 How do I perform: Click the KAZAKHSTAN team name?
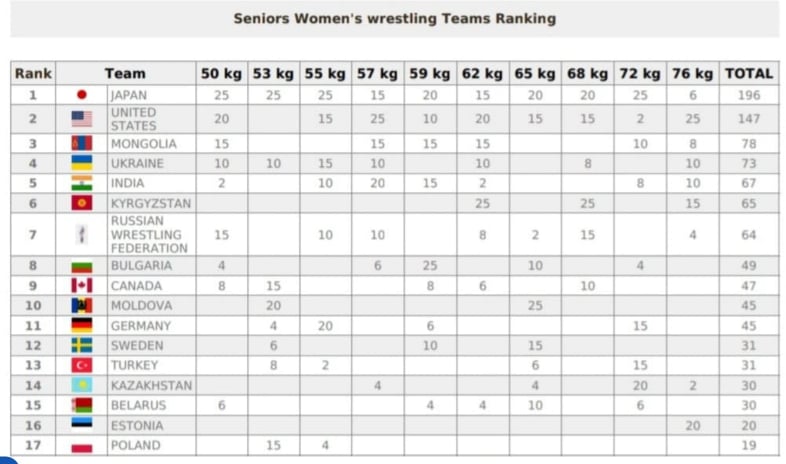click(151, 385)
